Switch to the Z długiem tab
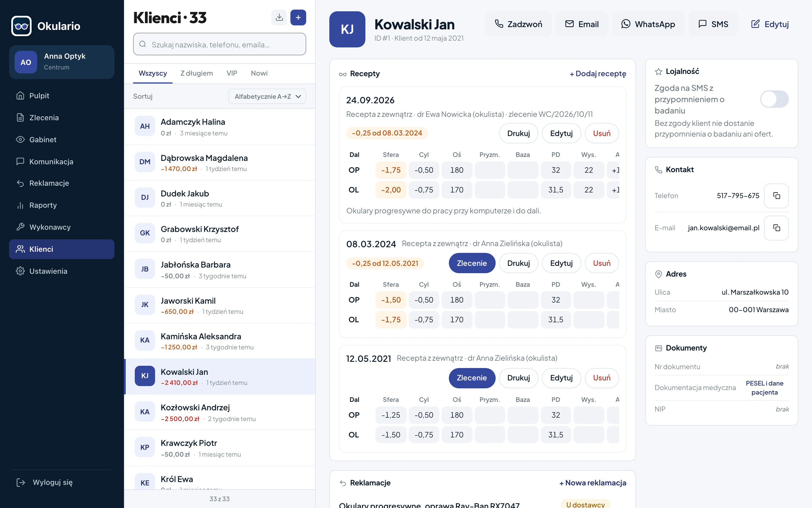812x508 pixels. coord(197,73)
